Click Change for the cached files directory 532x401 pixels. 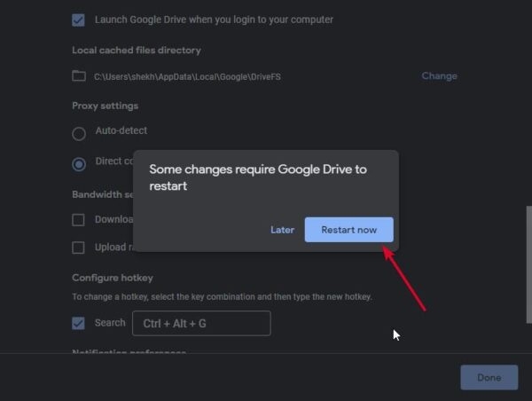pyautogui.click(x=439, y=76)
